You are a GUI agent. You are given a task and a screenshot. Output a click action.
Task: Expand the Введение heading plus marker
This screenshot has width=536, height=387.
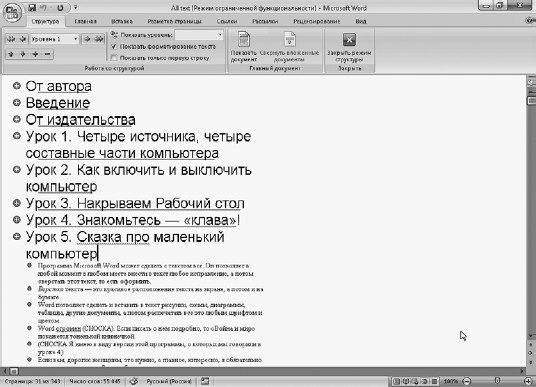click(17, 102)
